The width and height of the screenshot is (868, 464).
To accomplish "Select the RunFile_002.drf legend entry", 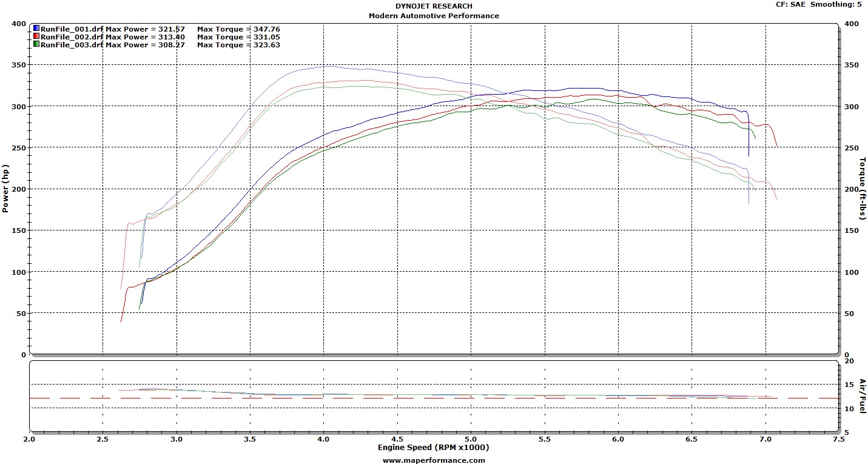I will (72, 36).
